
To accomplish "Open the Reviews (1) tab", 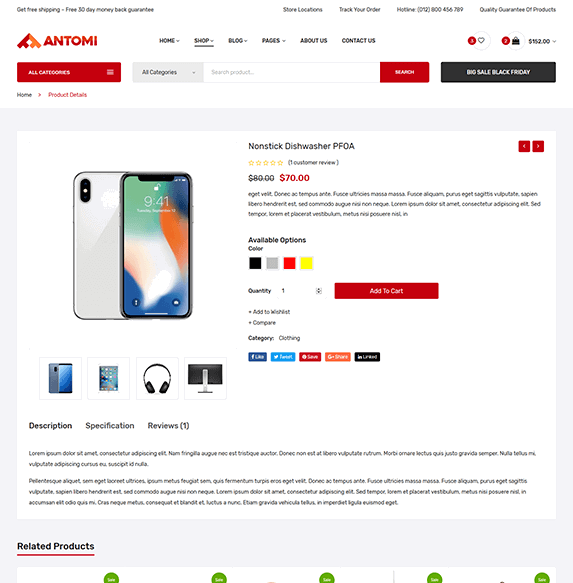I will point(168,426).
